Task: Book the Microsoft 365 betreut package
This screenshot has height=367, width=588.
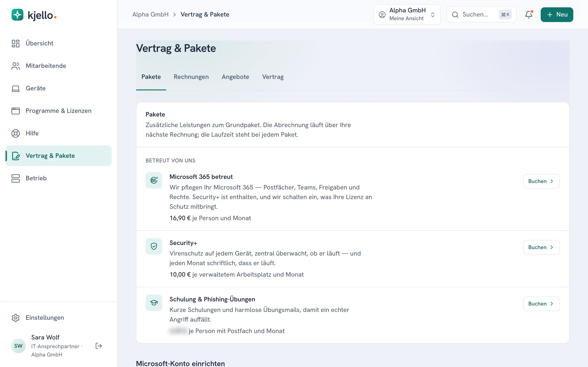Action: [541, 181]
